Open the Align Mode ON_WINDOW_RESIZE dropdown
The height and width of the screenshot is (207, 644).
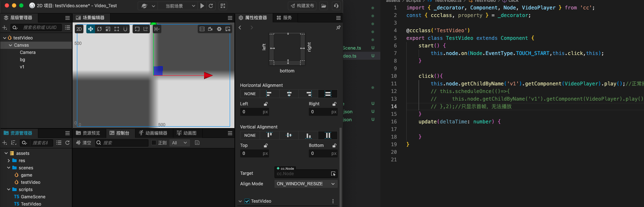point(306,184)
